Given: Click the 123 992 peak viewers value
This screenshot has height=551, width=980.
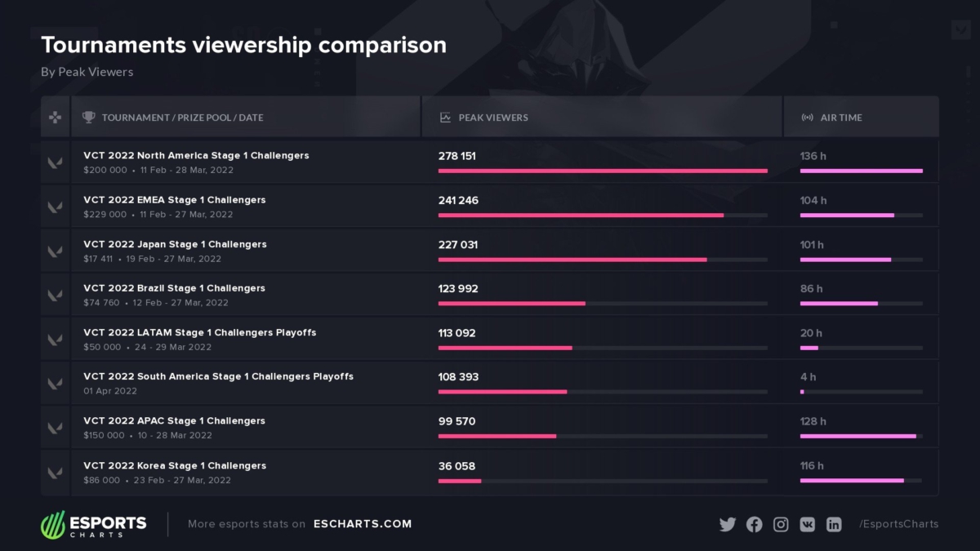Looking at the screenshot, I should pos(458,289).
